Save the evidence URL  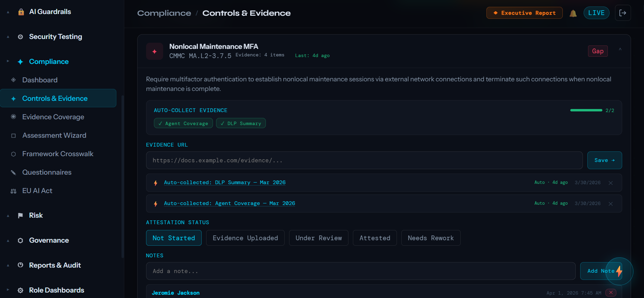(x=604, y=160)
